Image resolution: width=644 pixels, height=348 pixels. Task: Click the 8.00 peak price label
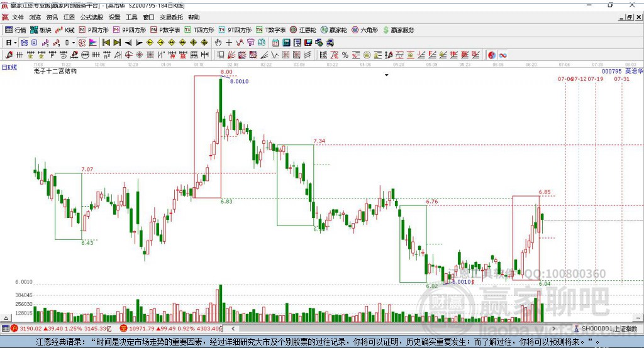(x=226, y=72)
